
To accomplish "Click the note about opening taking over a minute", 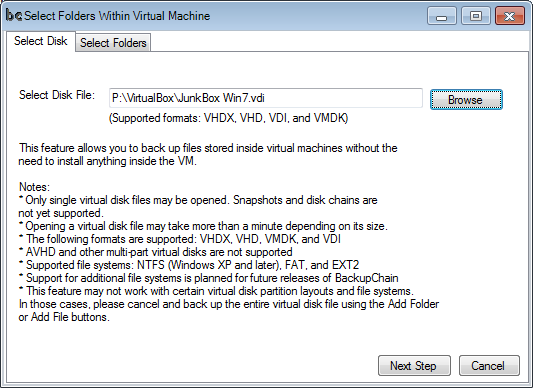I will click(203, 226).
